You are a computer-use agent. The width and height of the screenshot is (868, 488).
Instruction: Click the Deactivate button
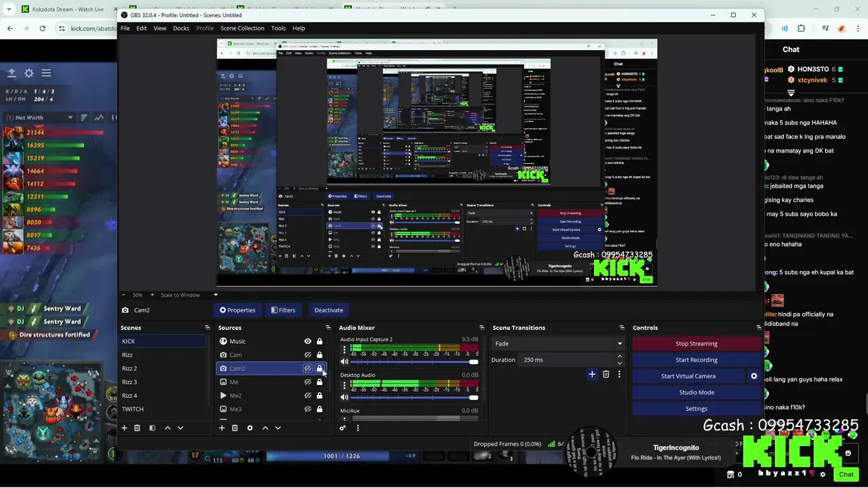click(x=328, y=310)
